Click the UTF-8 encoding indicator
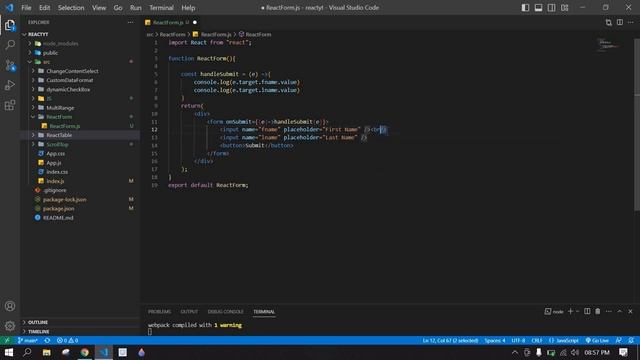 pyautogui.click(x=518, y=340)
